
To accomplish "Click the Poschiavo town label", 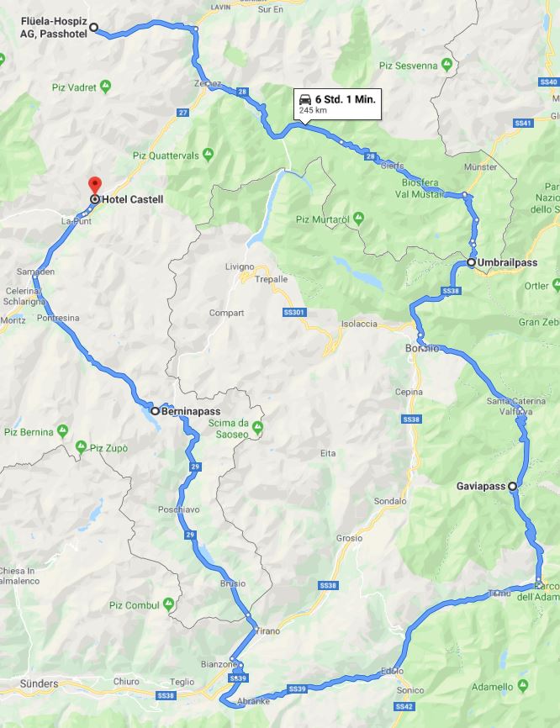I will (179, 509).
